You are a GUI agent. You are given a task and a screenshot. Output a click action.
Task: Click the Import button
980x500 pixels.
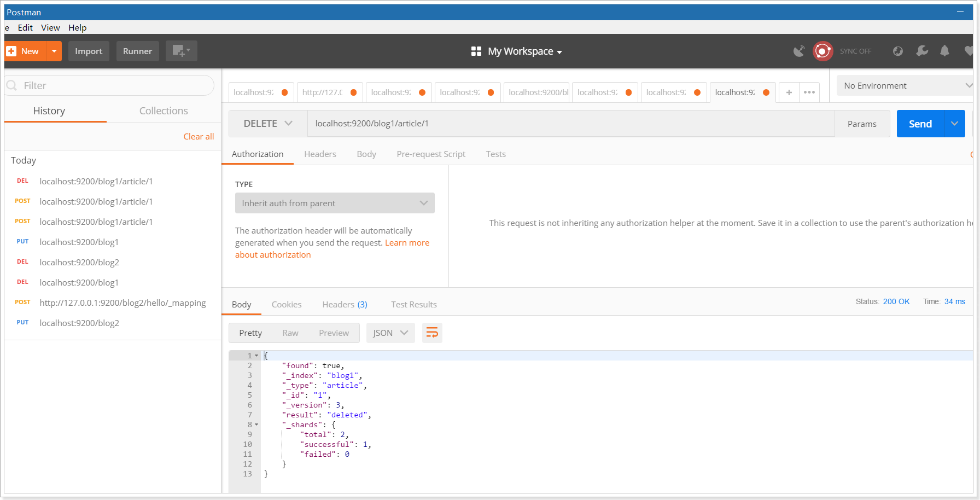(89, 51)
